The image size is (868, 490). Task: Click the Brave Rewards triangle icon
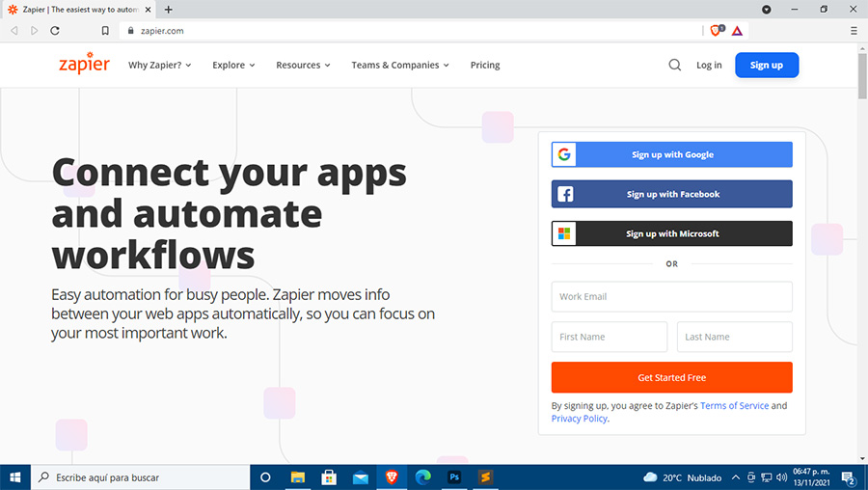(737, 31)
